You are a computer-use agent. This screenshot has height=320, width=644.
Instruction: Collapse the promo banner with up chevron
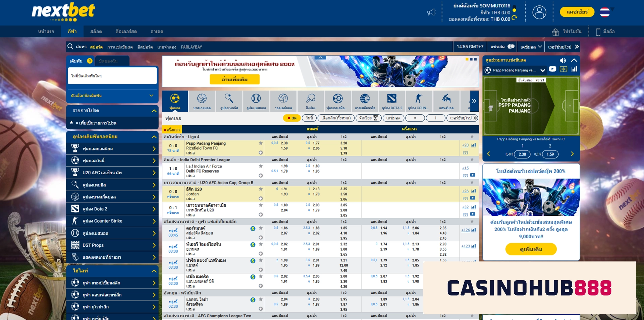pos(320,58)
